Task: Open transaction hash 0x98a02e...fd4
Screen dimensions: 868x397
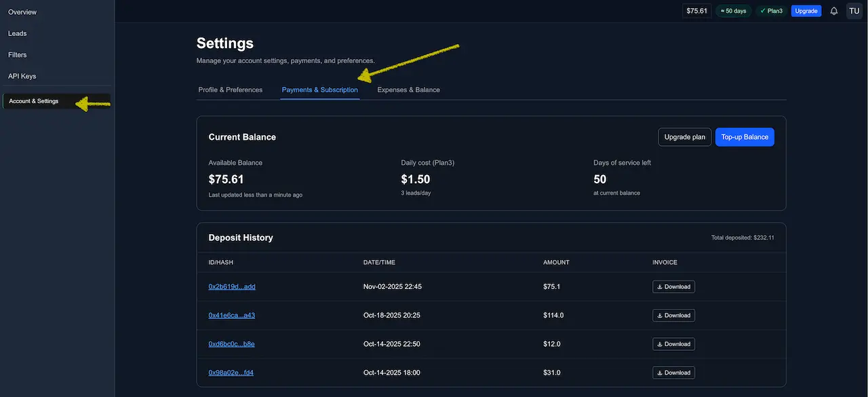Action: pyautogui.click(x=231, y=372)
